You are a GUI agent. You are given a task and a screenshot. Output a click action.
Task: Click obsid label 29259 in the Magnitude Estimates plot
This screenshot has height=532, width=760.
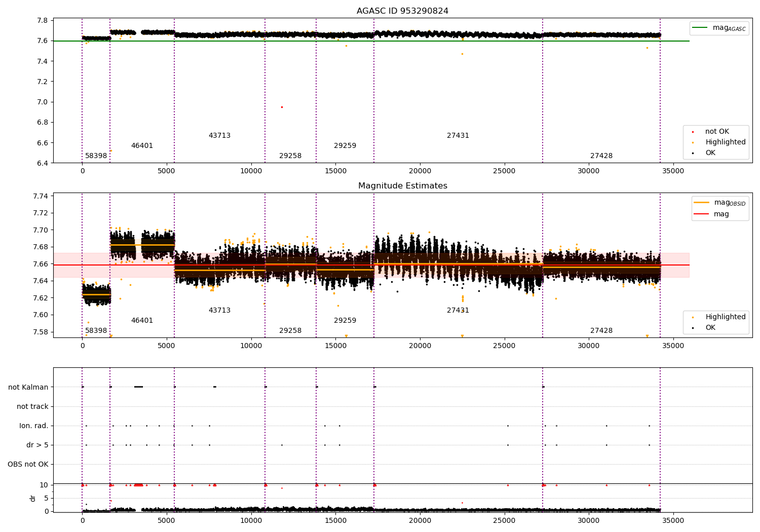345,321
